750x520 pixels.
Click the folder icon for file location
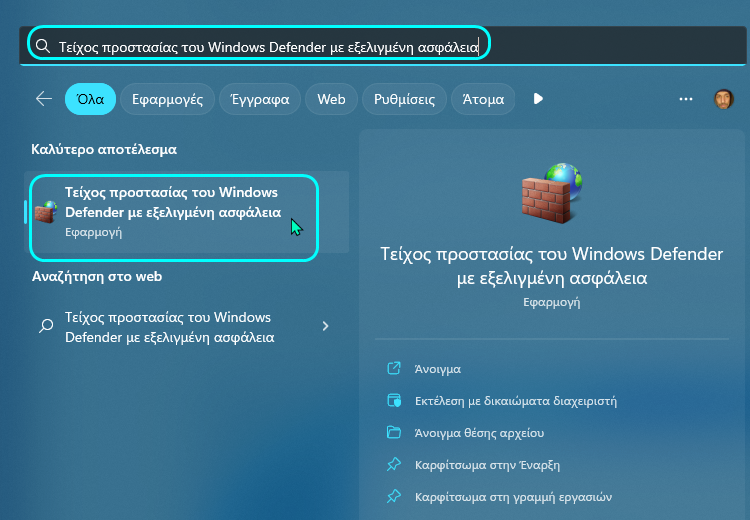pyautogui.click(x=394, y=432)
